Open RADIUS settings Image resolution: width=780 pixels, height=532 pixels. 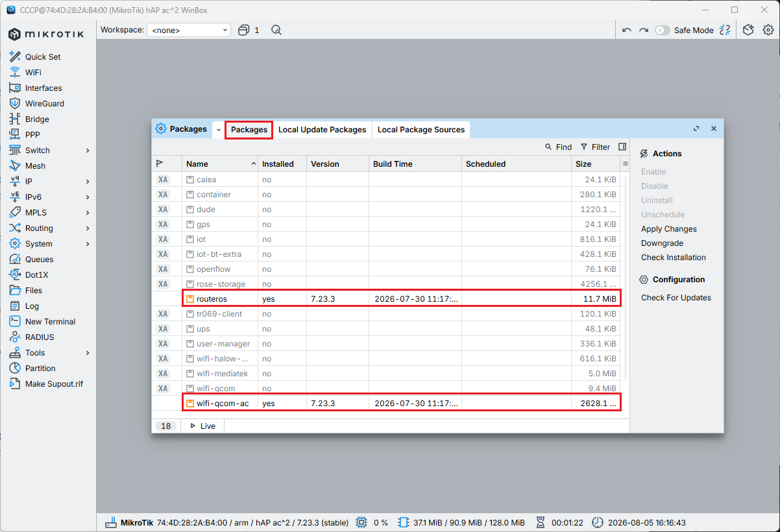(40, 337)
